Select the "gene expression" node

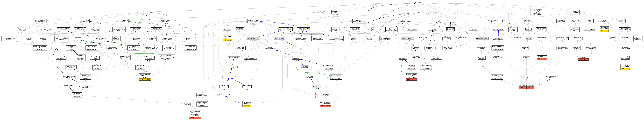click(x=57, y=48)
